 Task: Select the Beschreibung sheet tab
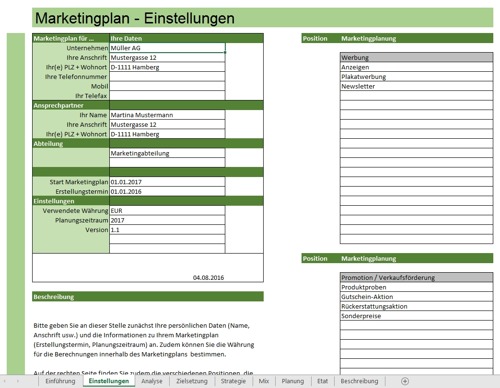tap(359, 381)
